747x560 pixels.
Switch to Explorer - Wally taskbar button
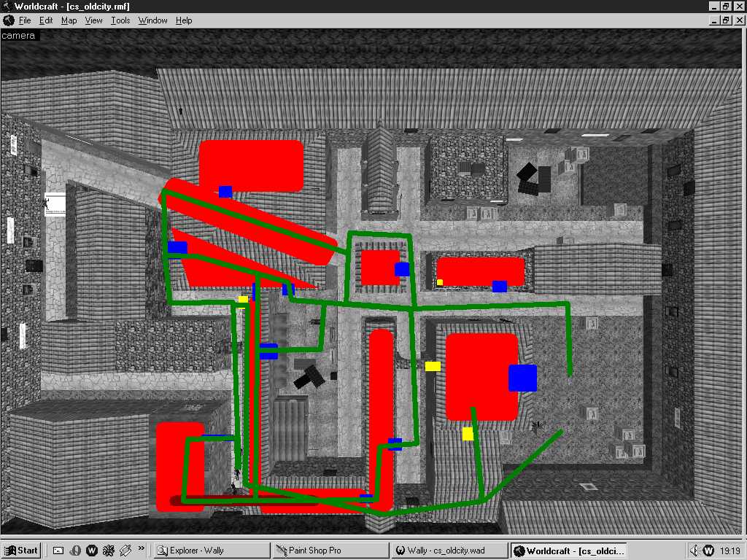(211, 551)
